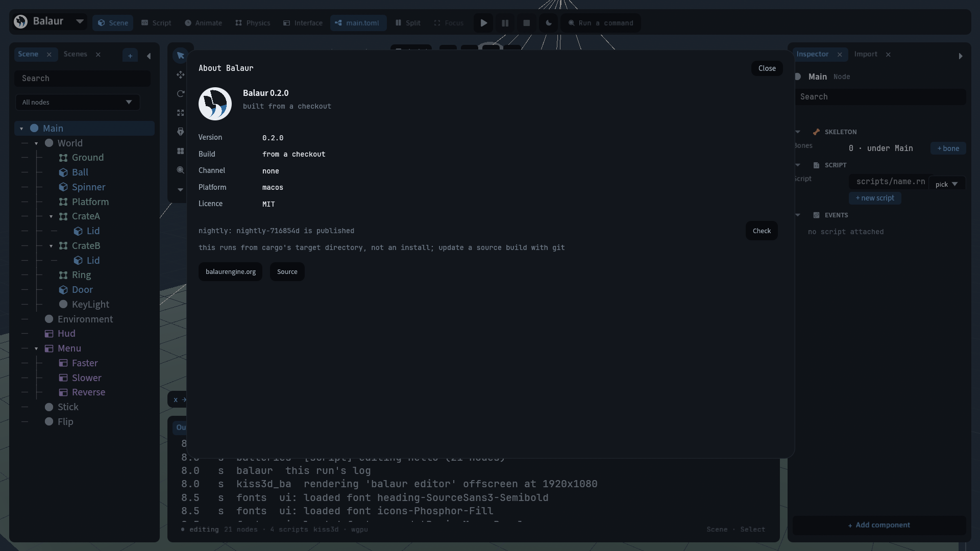
Task: Switch to the Animate workspace tab
Action: click(203, 23)
